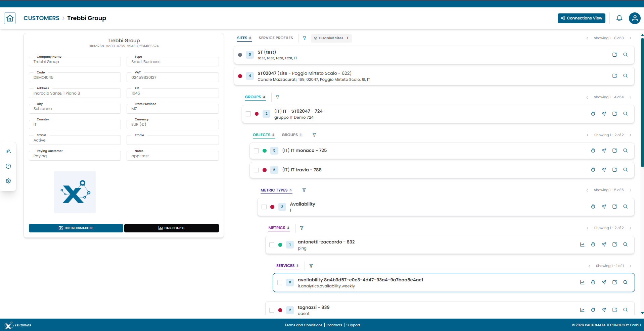The height and width of the screenshot is (331, 644).
Task: Open the user account avatar menu
Action: [x=634, y=18]
